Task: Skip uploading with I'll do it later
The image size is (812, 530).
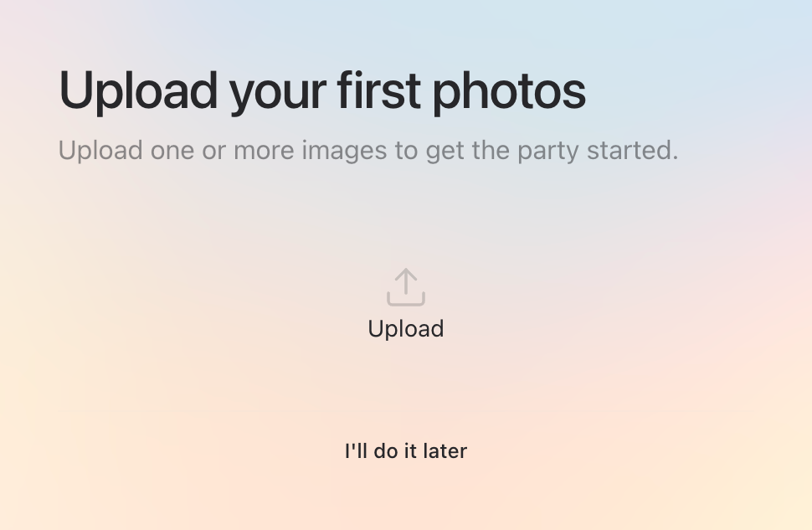Action: [406, 451]
